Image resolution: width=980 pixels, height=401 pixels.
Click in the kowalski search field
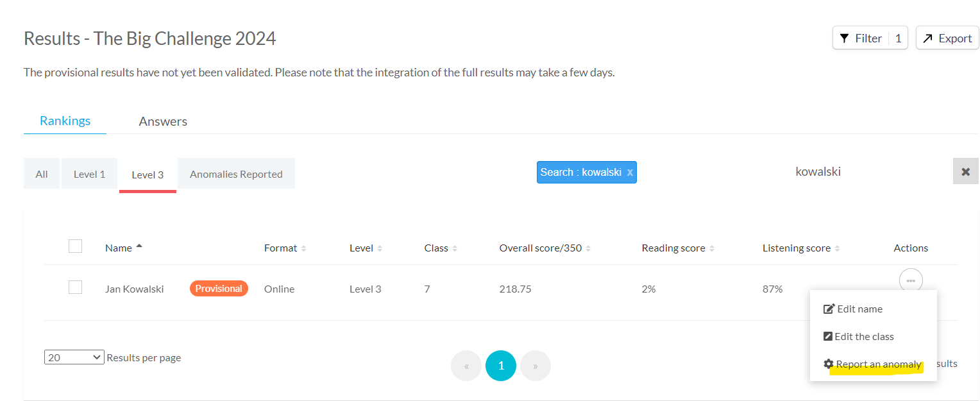tap(818, 172)
